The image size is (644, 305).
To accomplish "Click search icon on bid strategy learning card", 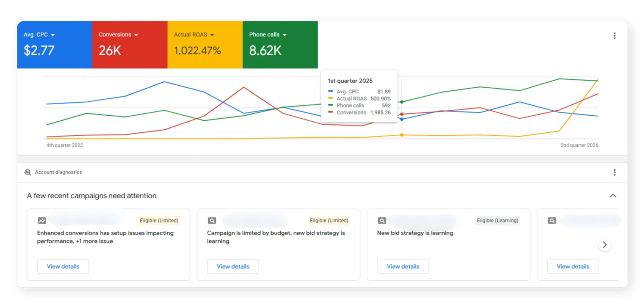I will click(x=382, y=221).
